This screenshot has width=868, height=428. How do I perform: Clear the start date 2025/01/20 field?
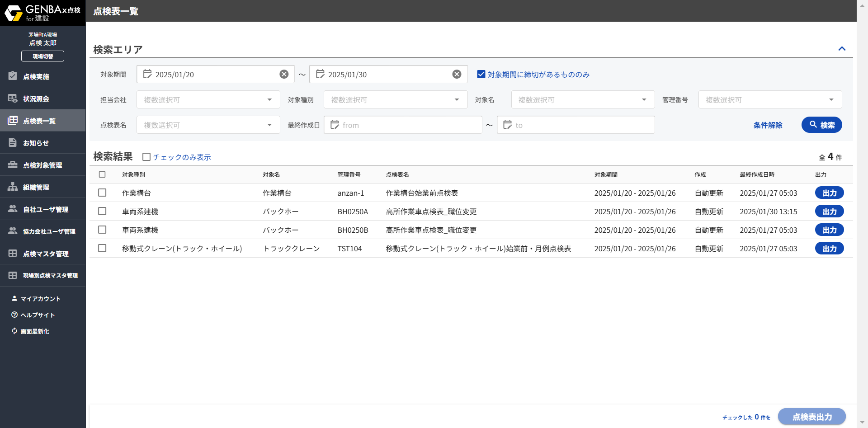click(284, 74)
